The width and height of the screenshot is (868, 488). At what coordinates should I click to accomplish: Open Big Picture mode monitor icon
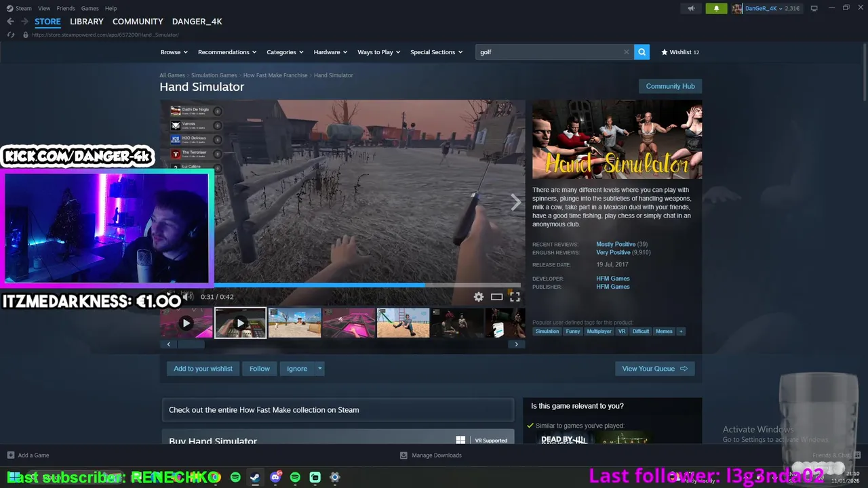tap(814, 8)
